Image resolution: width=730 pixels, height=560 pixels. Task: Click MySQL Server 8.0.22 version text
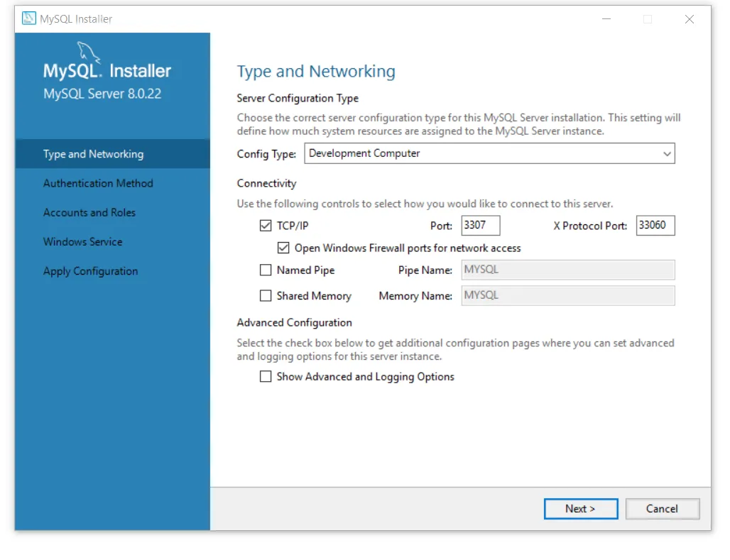102,94
